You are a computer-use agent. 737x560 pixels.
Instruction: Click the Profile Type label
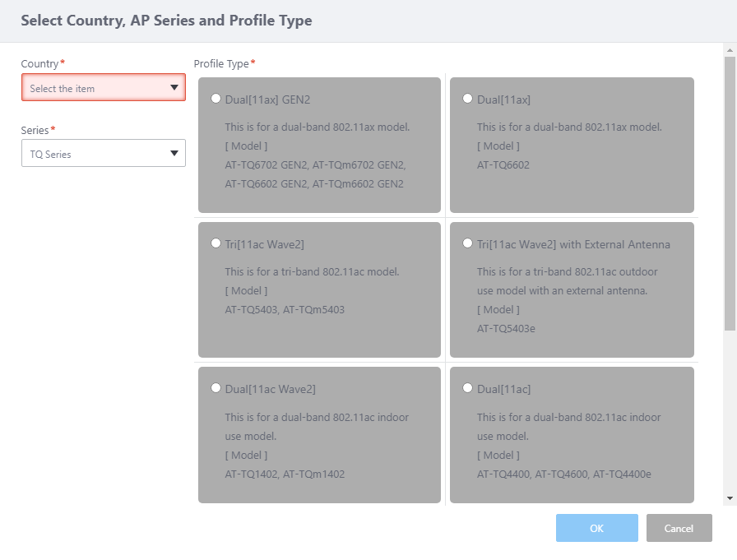pos(221,64)
